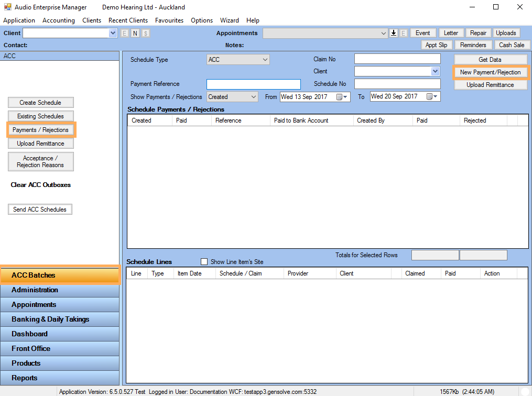This screenshot has height=396, width=532.
Task: Sort schedule lines by Item Date column
Action: [194, 273]
